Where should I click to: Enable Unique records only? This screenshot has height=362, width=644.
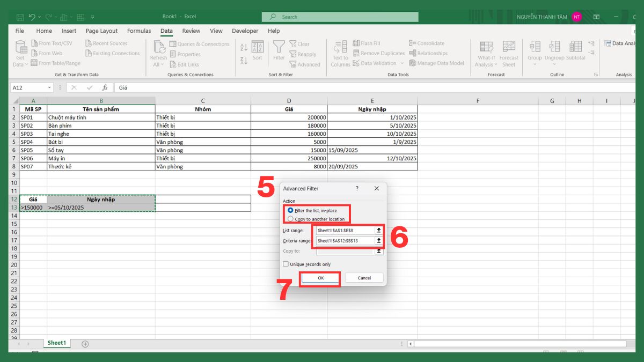pyautogui.click(x=286, y=264)
